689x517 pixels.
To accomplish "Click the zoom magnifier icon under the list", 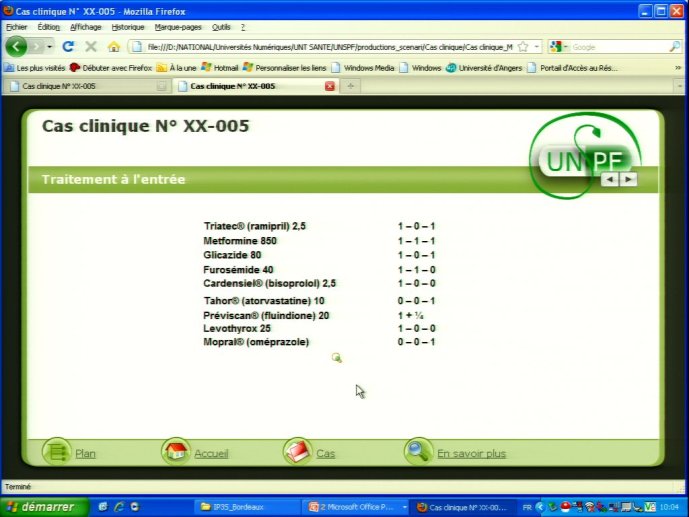I will coord(337,358).
